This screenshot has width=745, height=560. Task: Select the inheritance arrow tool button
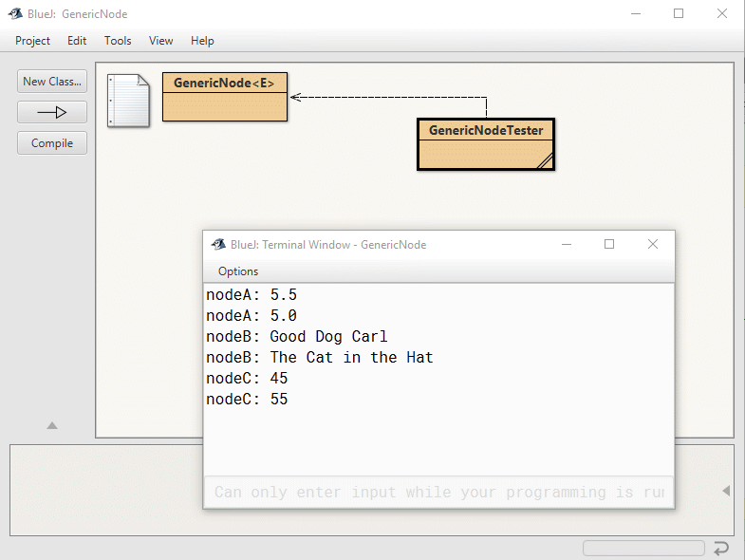tap(52, 112)
